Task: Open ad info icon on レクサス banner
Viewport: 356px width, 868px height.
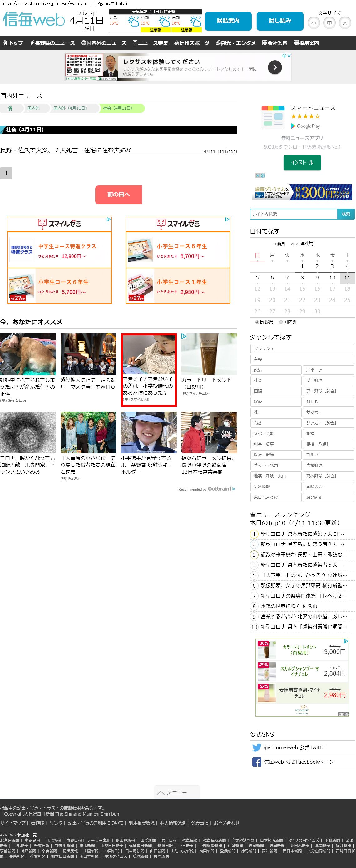Action: pos(284,56)
